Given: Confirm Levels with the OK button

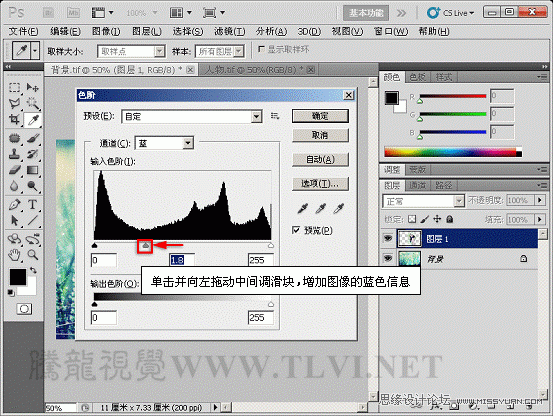Looking at the screenshot, I should tap(320, 116).
